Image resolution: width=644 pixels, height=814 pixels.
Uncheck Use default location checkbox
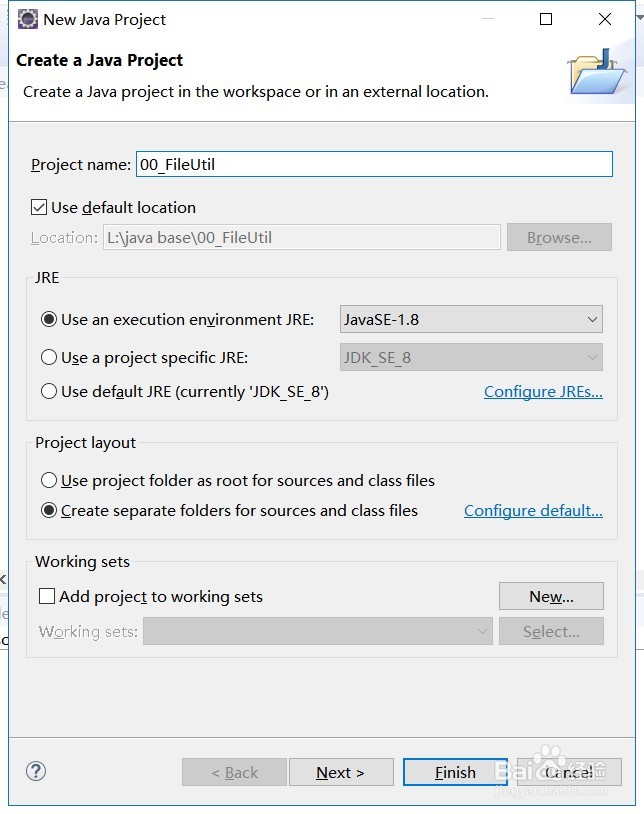pos(39,208)
